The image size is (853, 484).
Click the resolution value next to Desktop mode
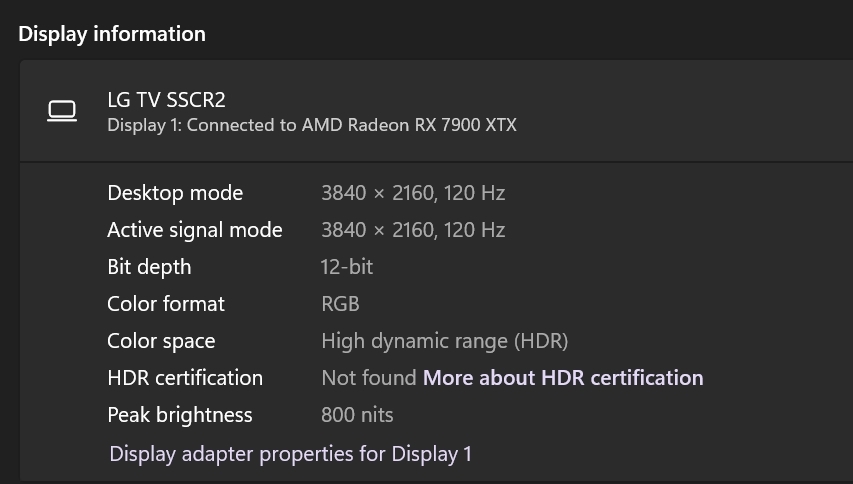click(x=413, y=193)
